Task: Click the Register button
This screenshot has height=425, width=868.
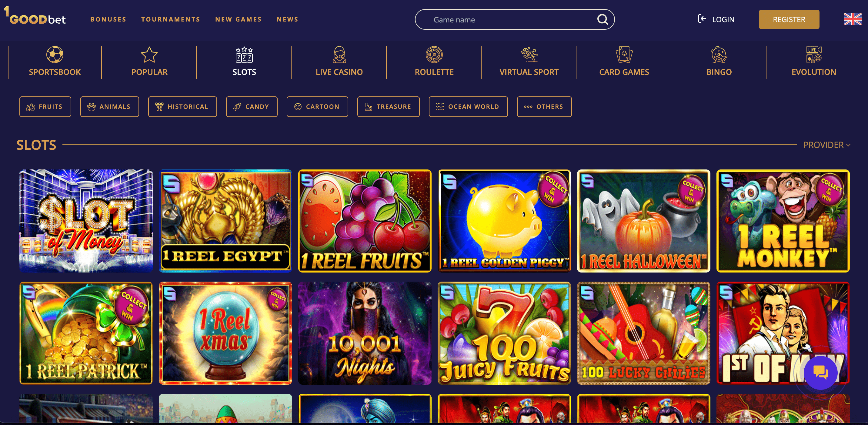Action: (x=789, y=19)
